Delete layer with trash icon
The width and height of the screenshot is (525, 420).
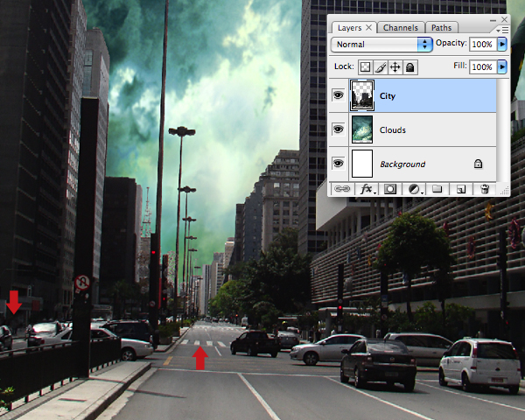click(x=485, y=189)
